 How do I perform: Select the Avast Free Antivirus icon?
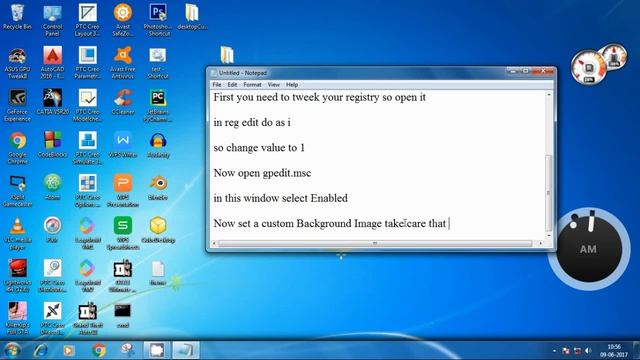coord(122,63)
